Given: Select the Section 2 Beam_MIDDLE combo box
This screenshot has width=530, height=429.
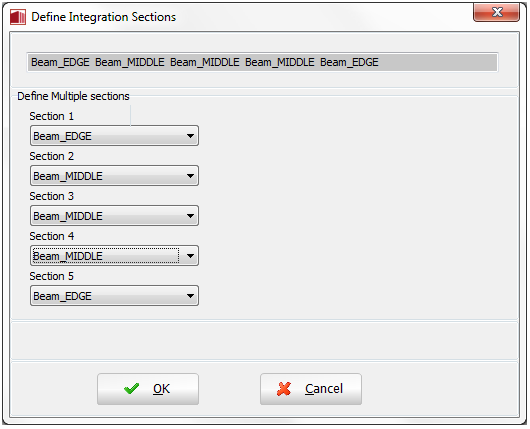Looking at the screenshot, I should click(x=114, y=176).
